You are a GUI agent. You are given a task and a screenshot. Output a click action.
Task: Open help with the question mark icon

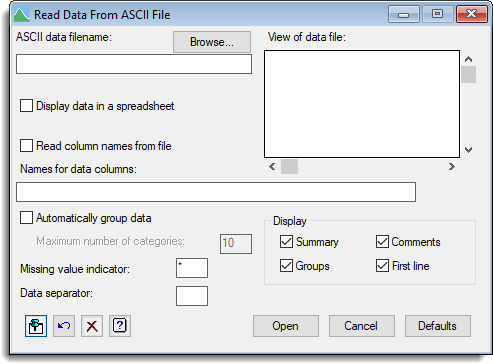[x=120, y=326]
